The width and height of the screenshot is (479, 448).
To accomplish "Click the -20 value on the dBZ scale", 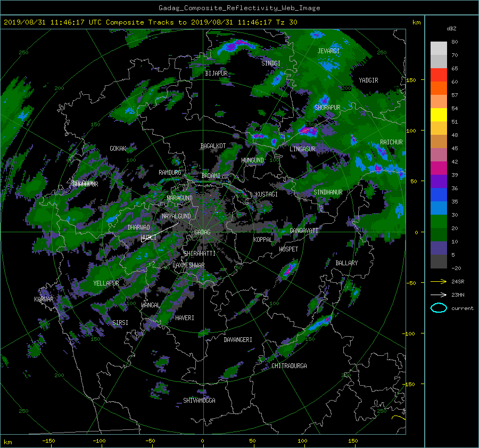I will [456, 268].
